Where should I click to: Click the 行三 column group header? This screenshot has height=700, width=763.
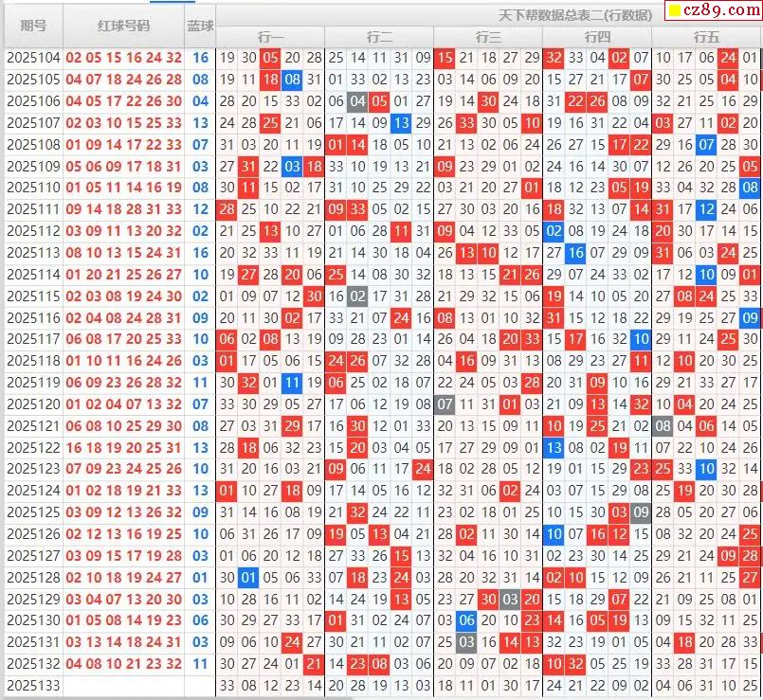pyautogui.click(x=488, y=37)
